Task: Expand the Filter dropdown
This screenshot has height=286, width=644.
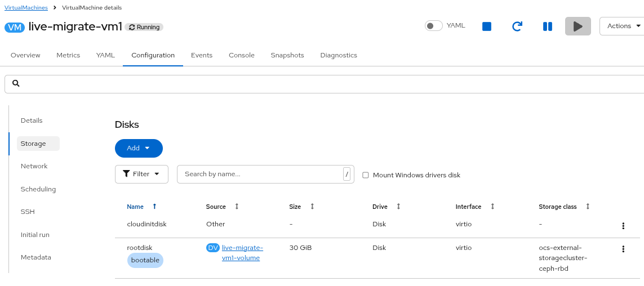Action: coord(141,174)
